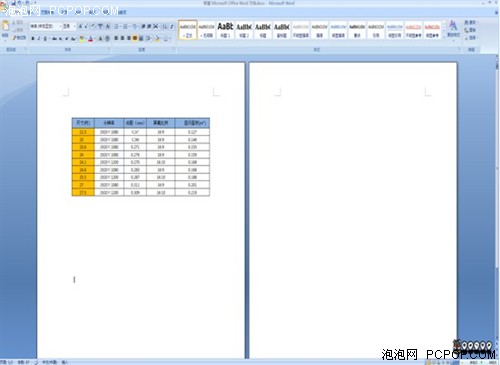500x365 pixels.
Task: Toggle Superscript formatting
Action: click(67, 39)
